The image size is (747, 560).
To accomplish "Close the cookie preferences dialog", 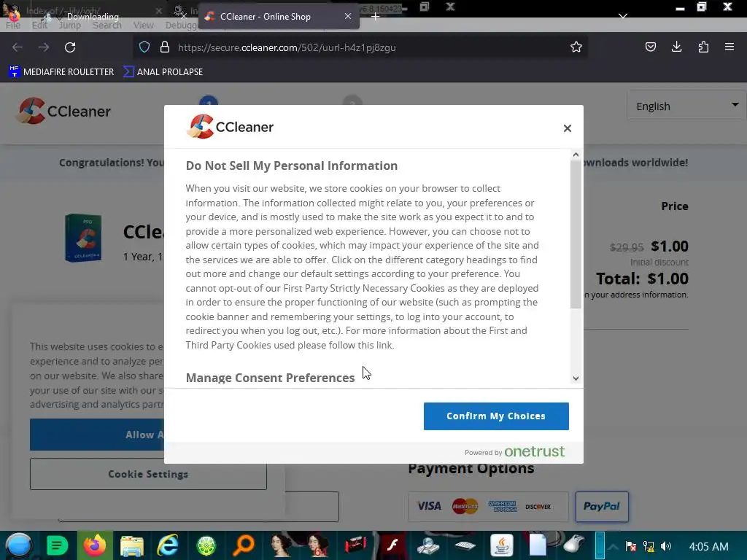I will click(567, 128).
